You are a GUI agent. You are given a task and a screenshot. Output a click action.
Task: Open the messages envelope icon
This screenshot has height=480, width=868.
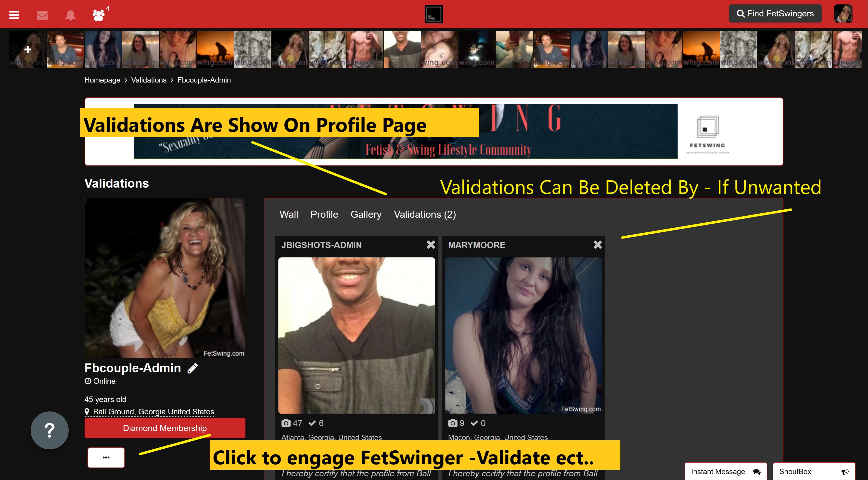click(x=42, y=15)
